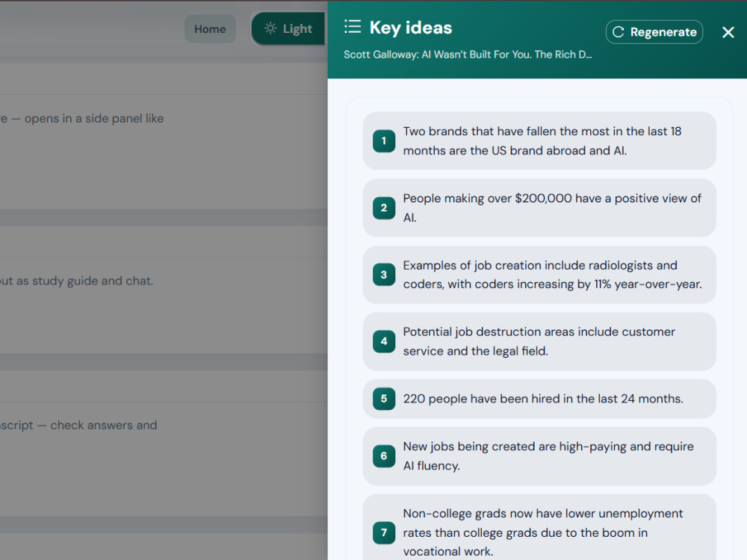Select idea '220 people have been hired'
The image size is (747, 560).
tap(539, 399)
